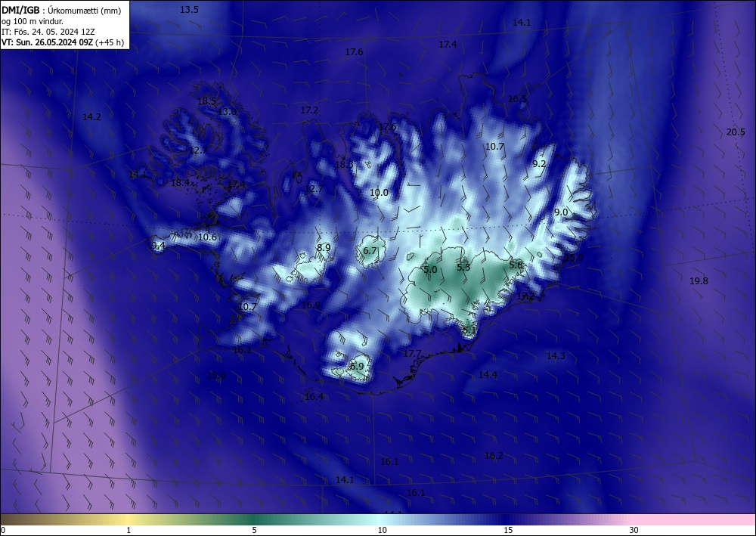
Task: Click the 5.3 value label
Action: point(463,267)
